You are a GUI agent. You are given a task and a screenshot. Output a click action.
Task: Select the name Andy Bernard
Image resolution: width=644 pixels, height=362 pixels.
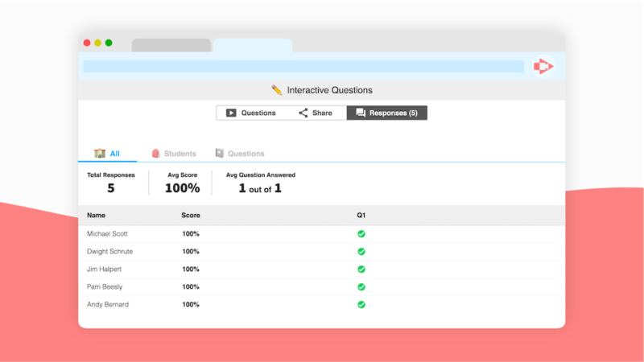[108, 304]
